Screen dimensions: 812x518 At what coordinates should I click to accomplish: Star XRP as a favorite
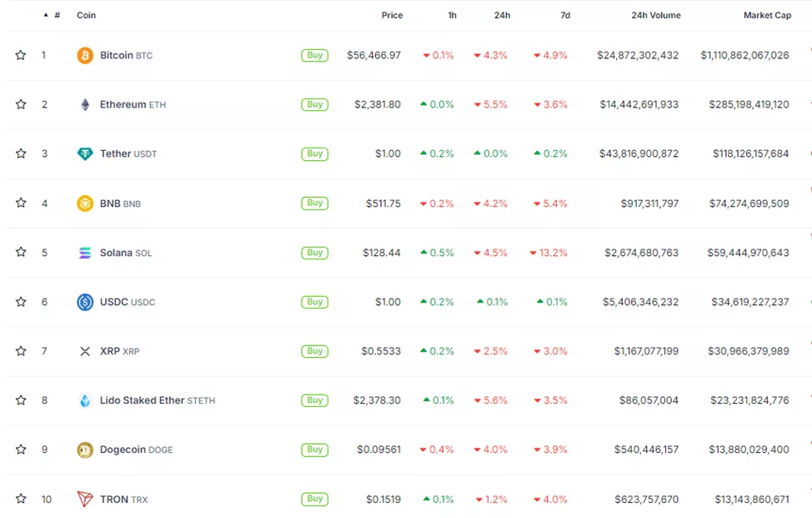(21, 351)
